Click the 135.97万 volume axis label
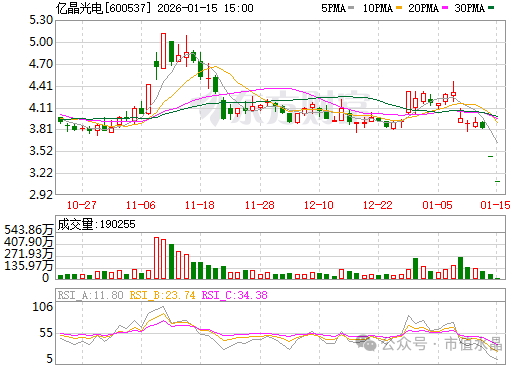This screenshot has width=520, height=365. pyautogui.click(x=29, y=266)
